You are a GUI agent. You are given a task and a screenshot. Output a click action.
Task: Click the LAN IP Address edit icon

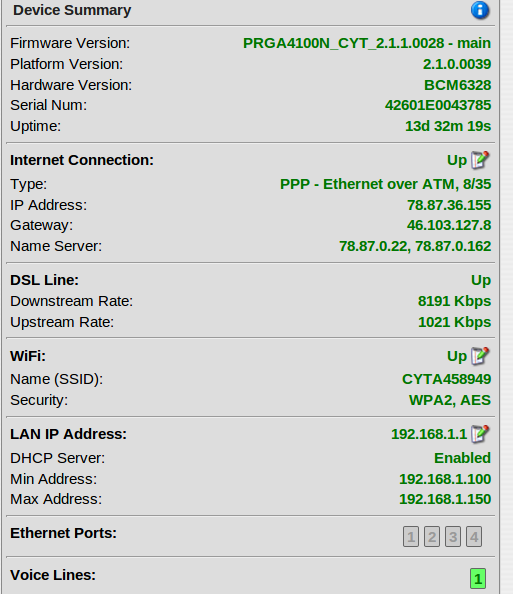pyautogui.click(x=480, y=434)
